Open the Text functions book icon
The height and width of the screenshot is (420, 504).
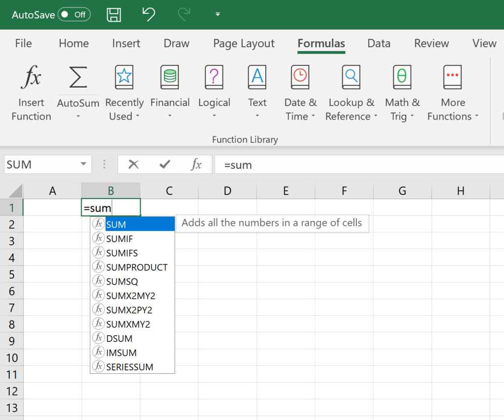(x=257, y=78)
